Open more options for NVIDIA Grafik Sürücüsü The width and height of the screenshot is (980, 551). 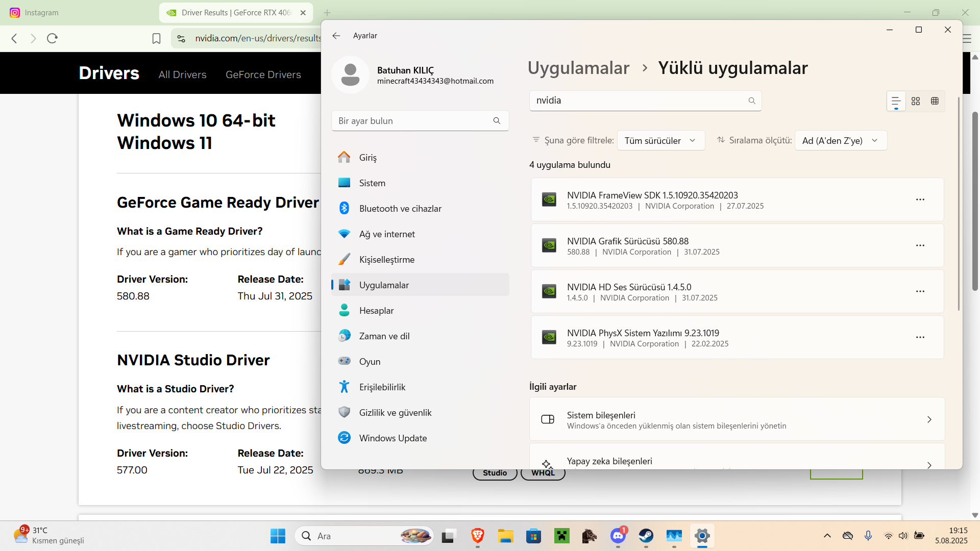click(920, 245)
